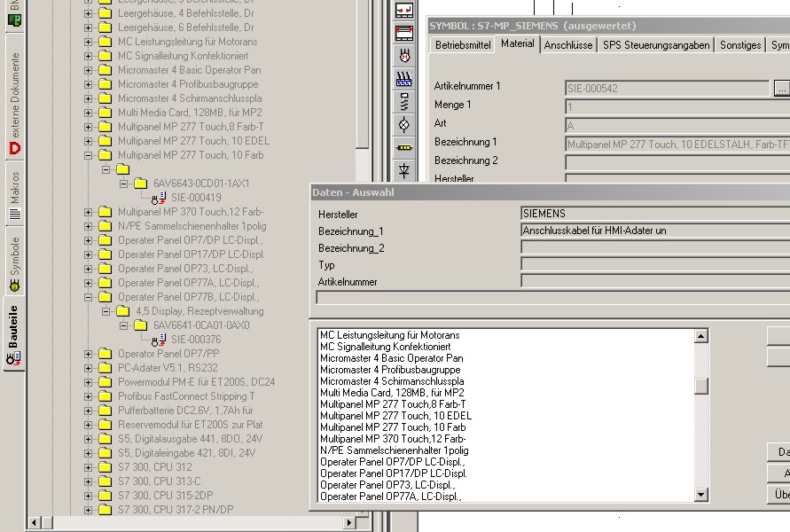The width and height of the screenshot is (790, 532).
Task: Click the empty Bezeichnung 2 field in the Material tab
Action: pyautogui.click(x=677, y=162)
